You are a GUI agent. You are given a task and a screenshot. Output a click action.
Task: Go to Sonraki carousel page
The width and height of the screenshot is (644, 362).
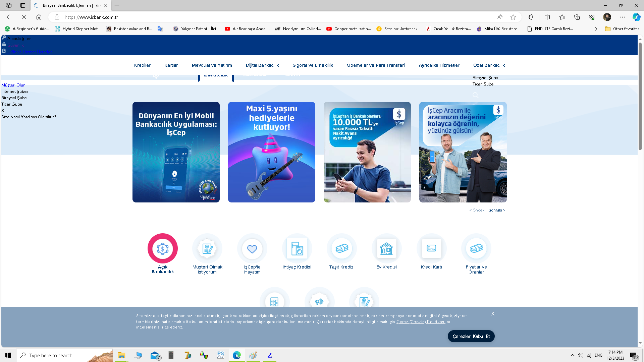497,210
